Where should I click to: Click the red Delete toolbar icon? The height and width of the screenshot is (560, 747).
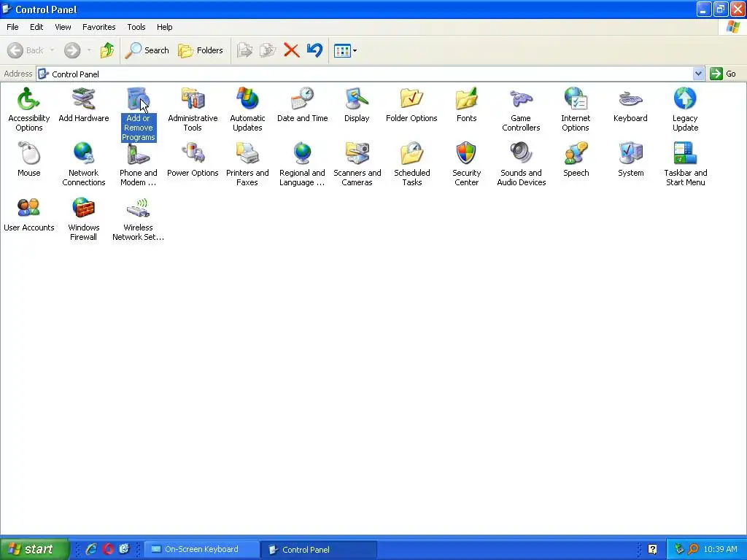tap(291, 50)
